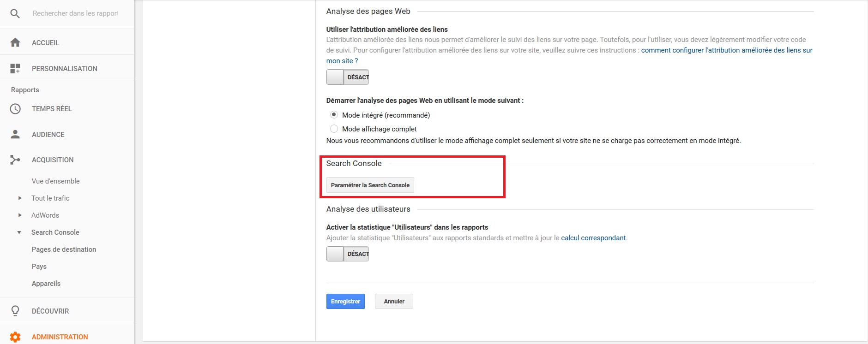868x344 pixels.
Task: Select Mode affichage complet radio button
Action: pyautogui.click(x=334, y=129)
